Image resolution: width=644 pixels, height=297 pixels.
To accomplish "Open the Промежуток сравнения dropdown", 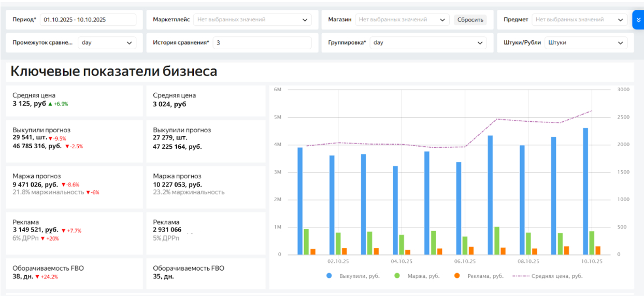I will point(107,43).
